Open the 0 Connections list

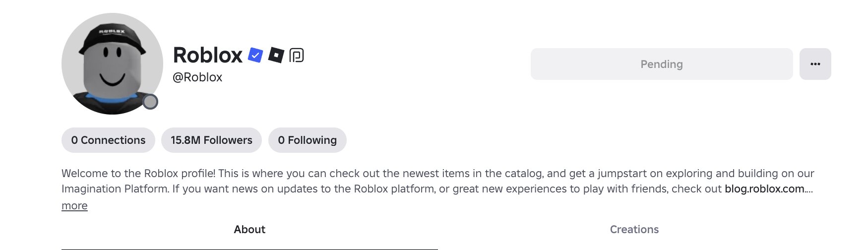(x=108, y=140)
